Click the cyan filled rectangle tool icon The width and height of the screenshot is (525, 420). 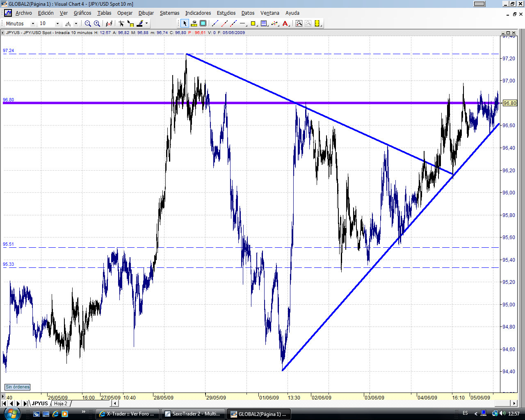[203, 24]
